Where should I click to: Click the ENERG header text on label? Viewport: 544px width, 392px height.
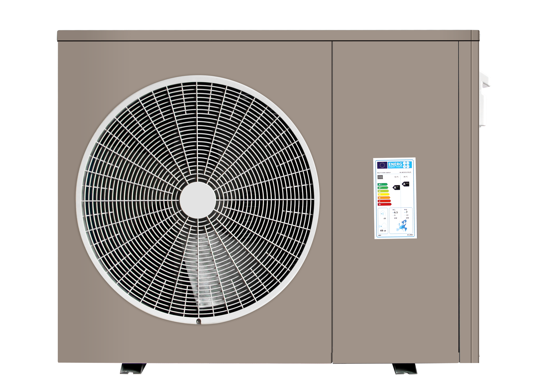pos(395,164)
